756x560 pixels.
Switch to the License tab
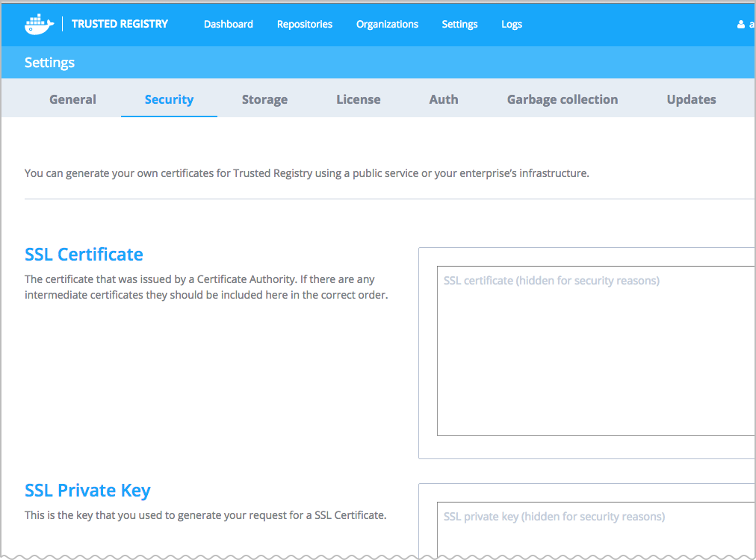click(x=358, y=99)
